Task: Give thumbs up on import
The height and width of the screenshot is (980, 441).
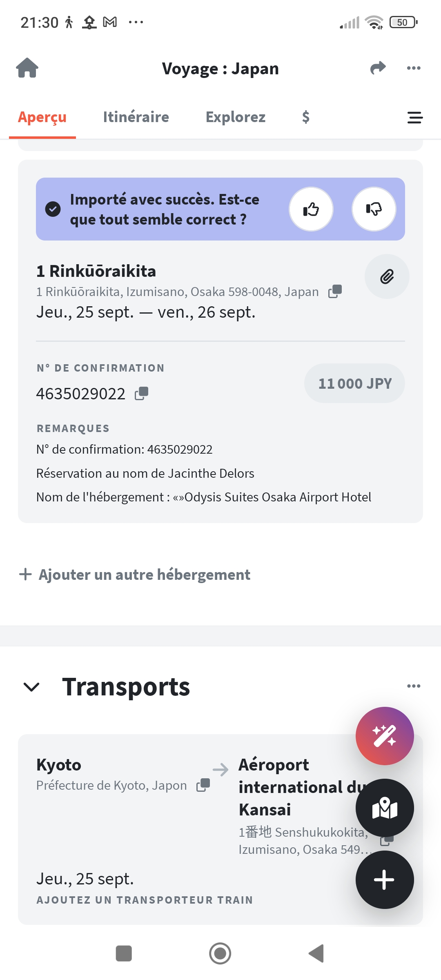Action: 311,209
